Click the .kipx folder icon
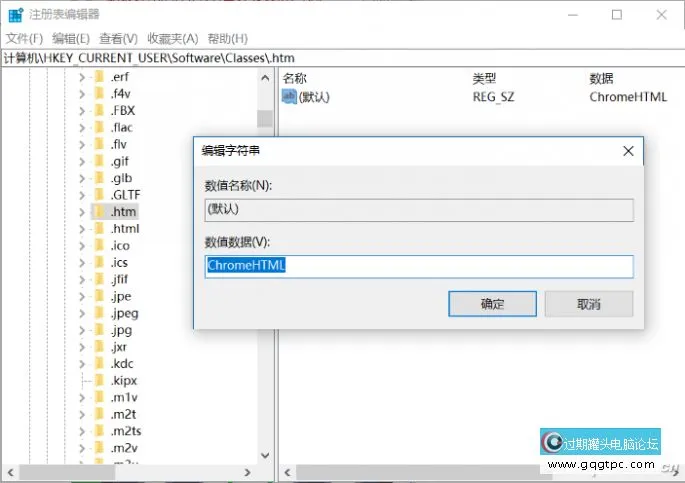Viewport: 685px width, 483px height. coord(100,380)
